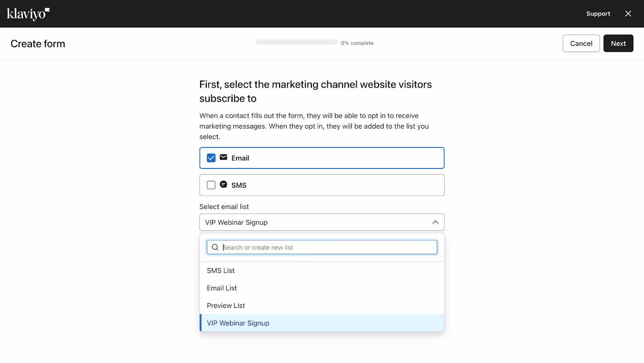Choose Preview List option
Image resolution: width=644 pixels, height=363 pixels.
322,306
